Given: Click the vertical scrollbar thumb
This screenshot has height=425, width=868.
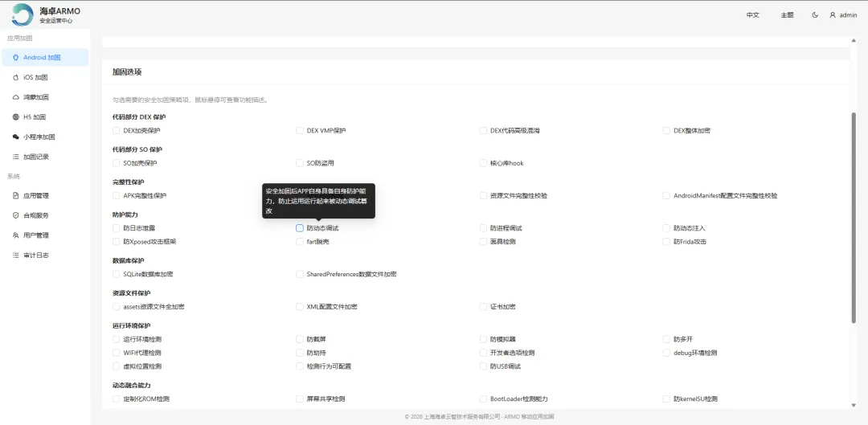Looking at the screenshot, I should click(853, 218).
